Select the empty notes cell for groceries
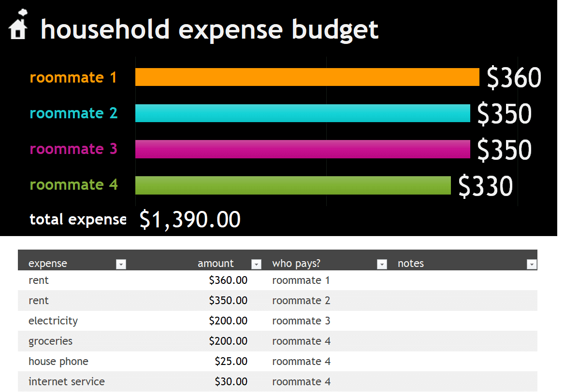564x392 pixels. (x=467, y=341)
